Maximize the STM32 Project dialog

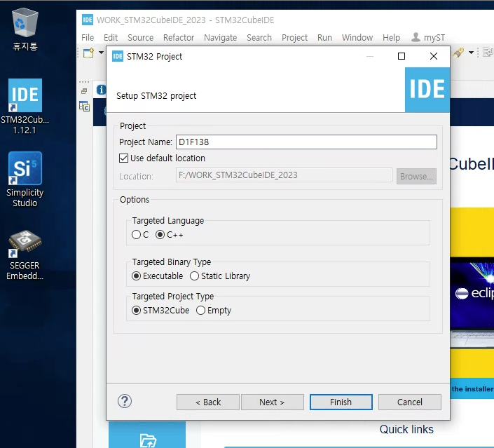(x=402, y=56)
